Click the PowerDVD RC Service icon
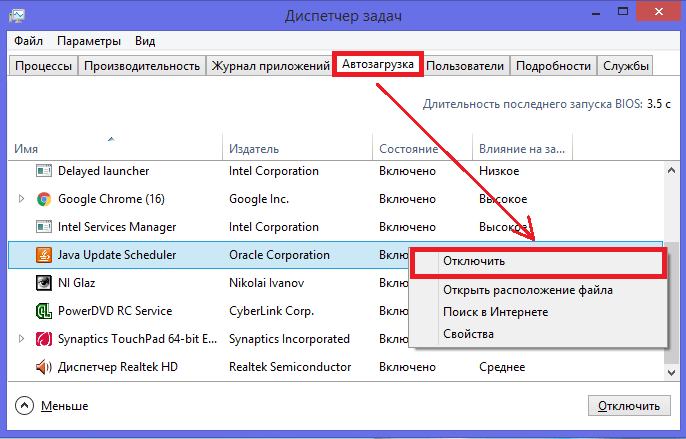The width and height of the screenshot is (686, 439). click(44, 311)
